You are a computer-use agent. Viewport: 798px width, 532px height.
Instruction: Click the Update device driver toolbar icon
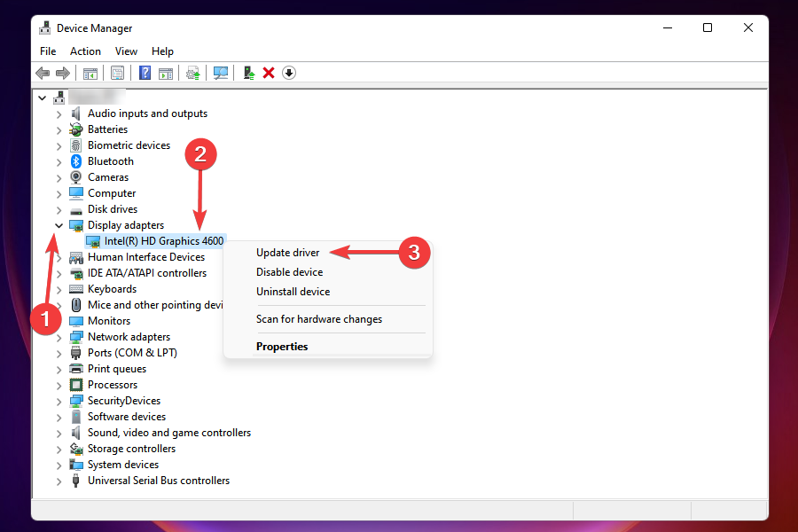pos(193,73)
